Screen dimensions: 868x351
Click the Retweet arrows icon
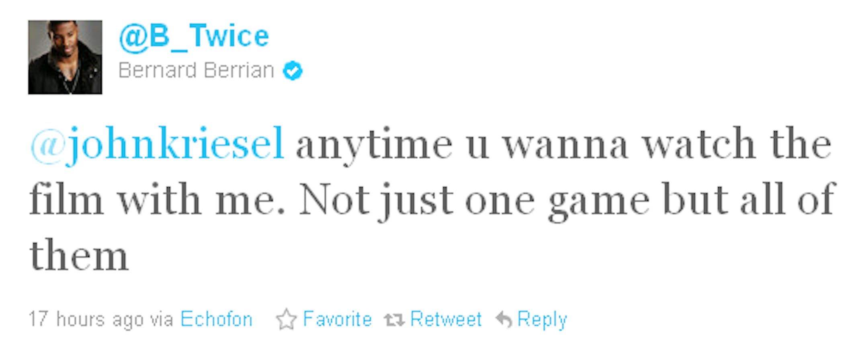394,320
